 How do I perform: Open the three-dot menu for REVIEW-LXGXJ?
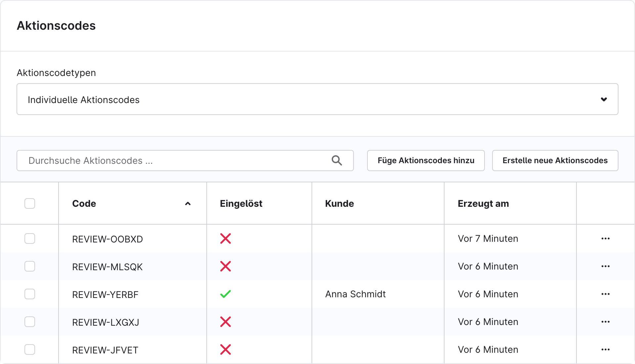tap(605, 322)
